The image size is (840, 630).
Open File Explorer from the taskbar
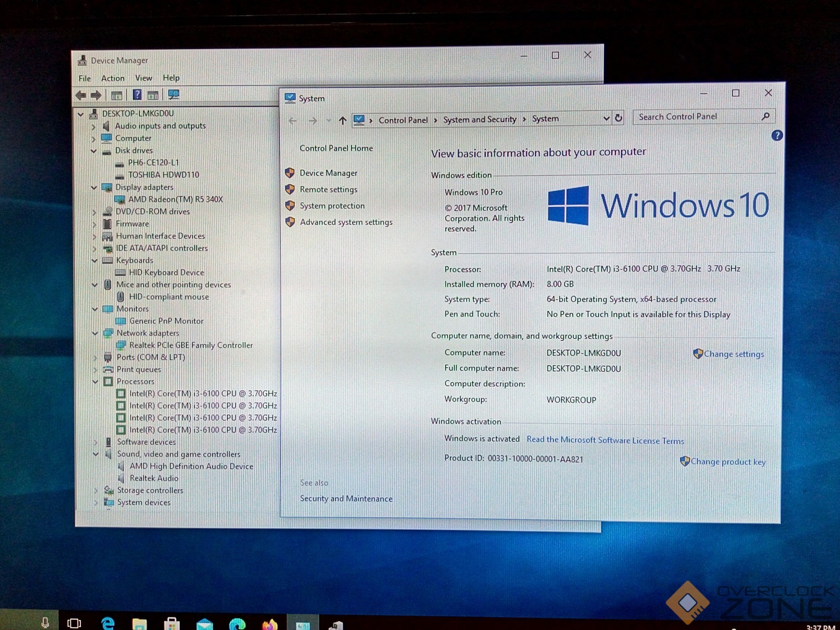[x=140, y=624]
